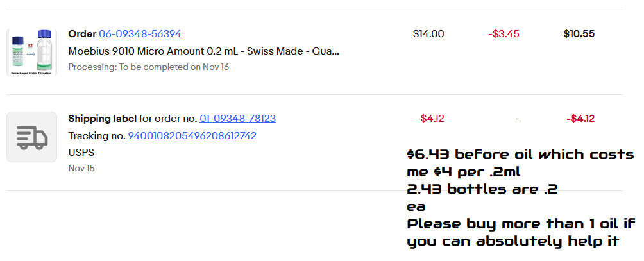Open the USPS tracking number link
This screenshot has height=261, width=644.
point(192,136)
